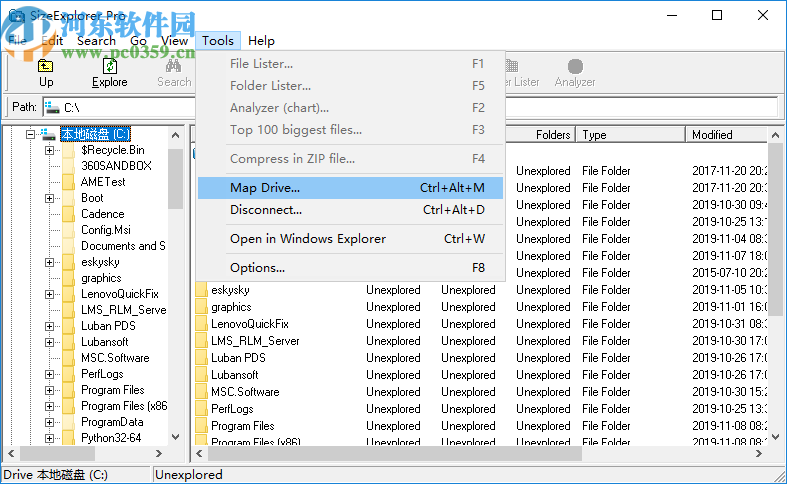Click the tree horizontal scroll left arrow
The image size is (787, 484).
(x=11, y=453)
